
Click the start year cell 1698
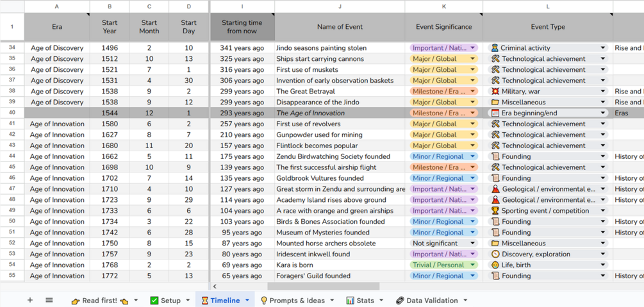[x=110, y=167]
